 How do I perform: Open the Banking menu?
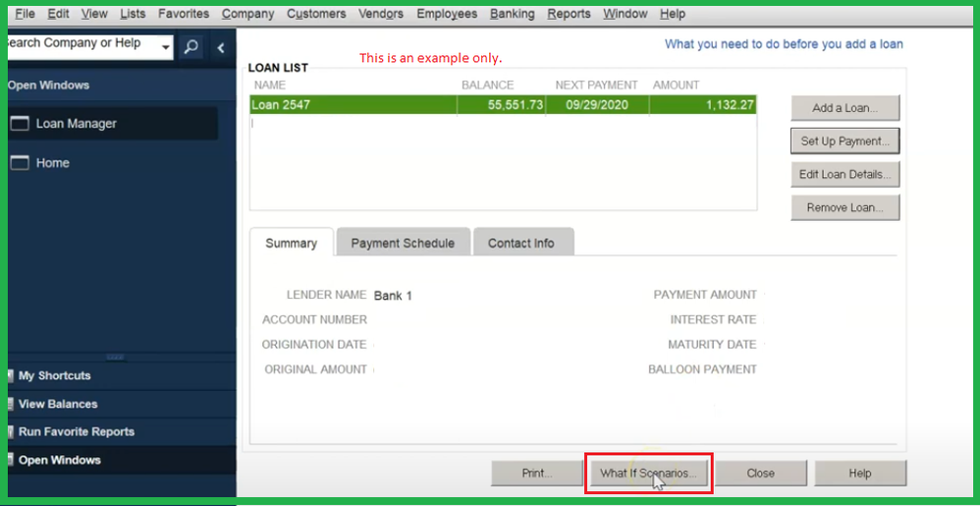tap(512, 13)
